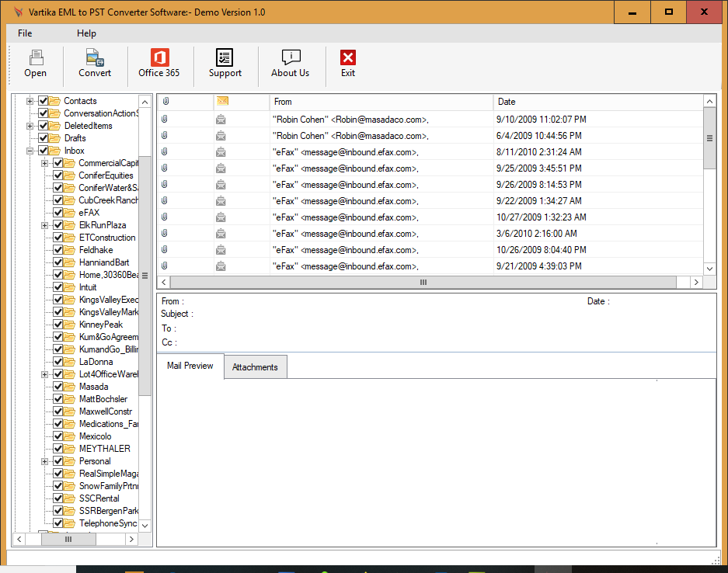Sort messages by the From column header
Image resolution: width=728 pixels, height=573 pixels.
click(x=381, y=102)
